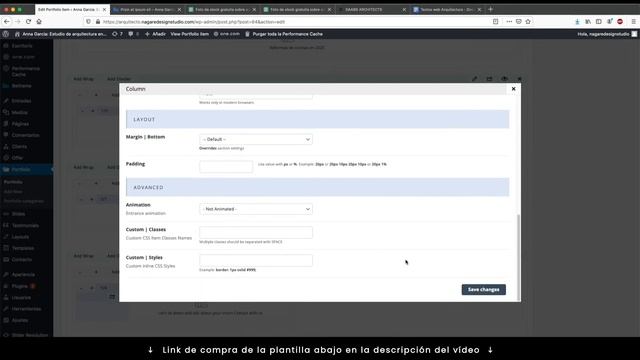Toggle the section visibility eye icon
This screenshot has height=360, width=640.
pos(504,79)
